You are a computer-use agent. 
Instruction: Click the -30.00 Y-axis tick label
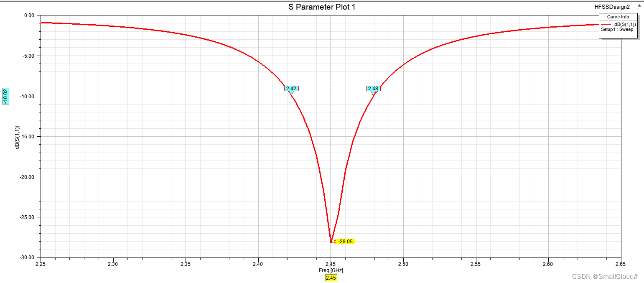point(28,258)
